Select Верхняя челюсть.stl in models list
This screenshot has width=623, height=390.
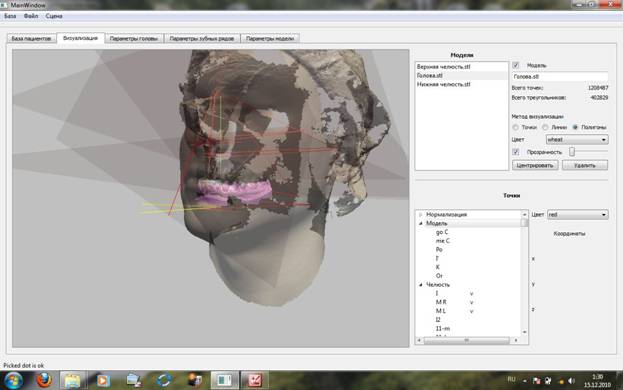click(x=443, y=67)
